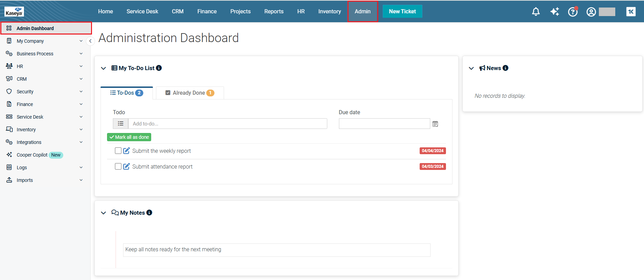Expand the Security sidebar chevron
Image resolution: width=644 pixels, height=280 pixels.
81,92
